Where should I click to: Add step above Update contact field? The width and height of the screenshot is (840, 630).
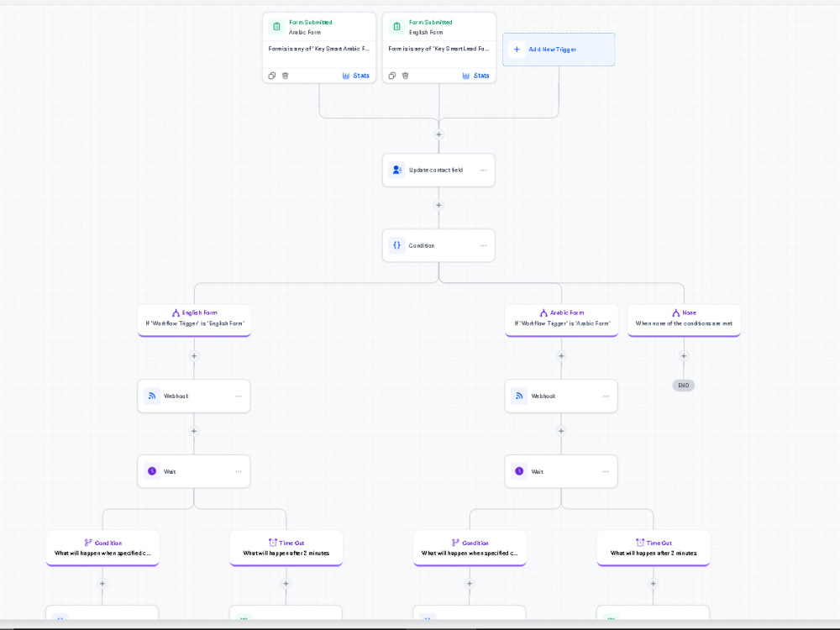click(438, 134)
